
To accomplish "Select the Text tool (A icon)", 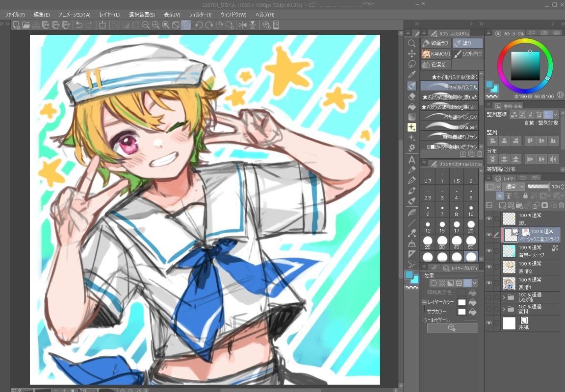I will click(x=412, y=160).
